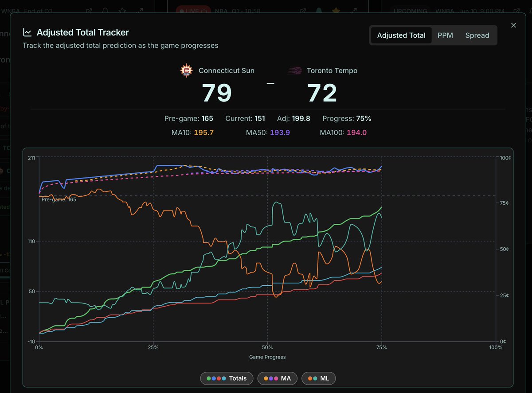Toggle the ML legend series
Screen dimensions: 532x393
point(319,378)
